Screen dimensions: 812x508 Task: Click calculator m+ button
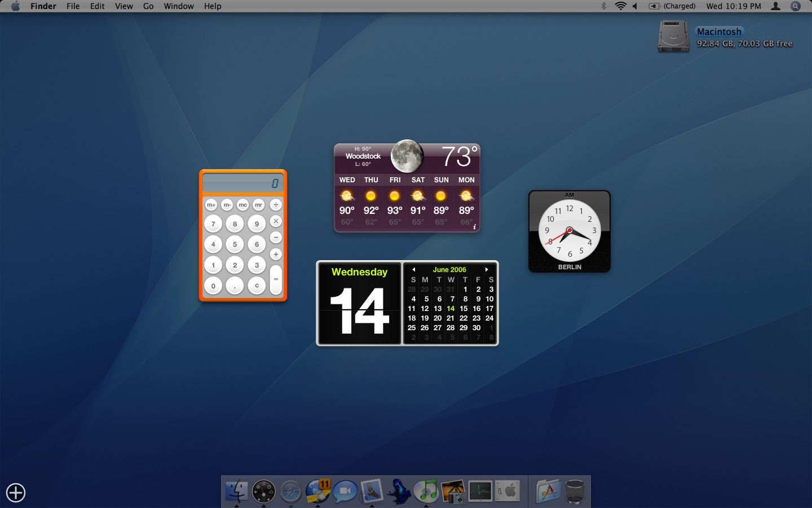211,205
